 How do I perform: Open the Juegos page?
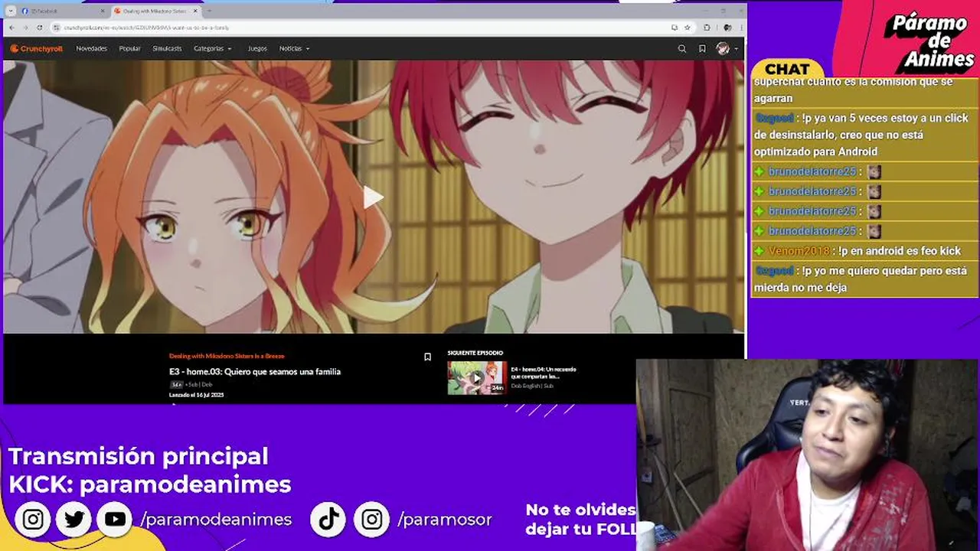257,48
